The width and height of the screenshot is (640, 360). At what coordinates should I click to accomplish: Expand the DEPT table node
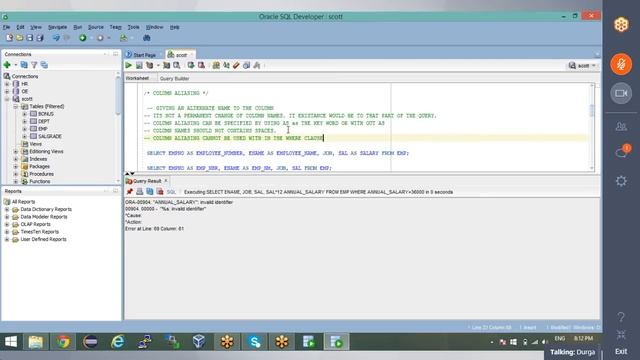(x=24, y=121)
